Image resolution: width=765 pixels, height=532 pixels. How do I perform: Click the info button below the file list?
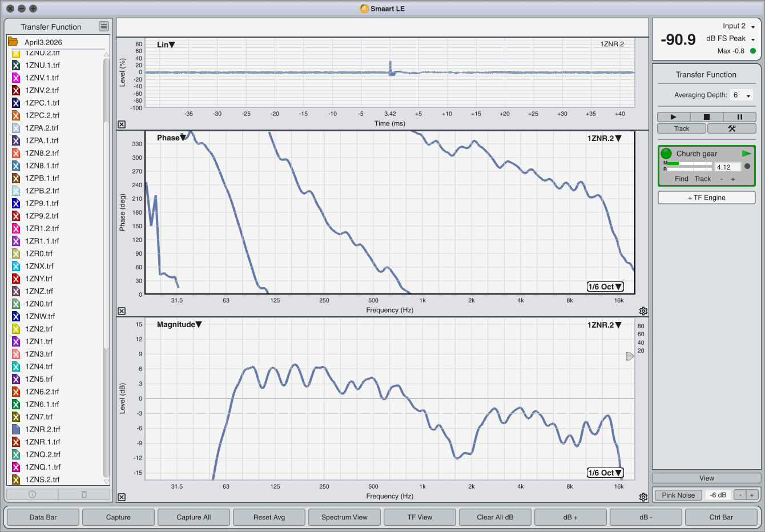(32, 494)
